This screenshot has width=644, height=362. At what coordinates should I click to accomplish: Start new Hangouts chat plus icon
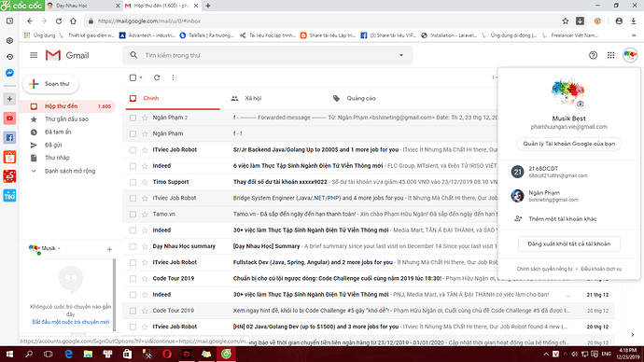pos(109,249)
